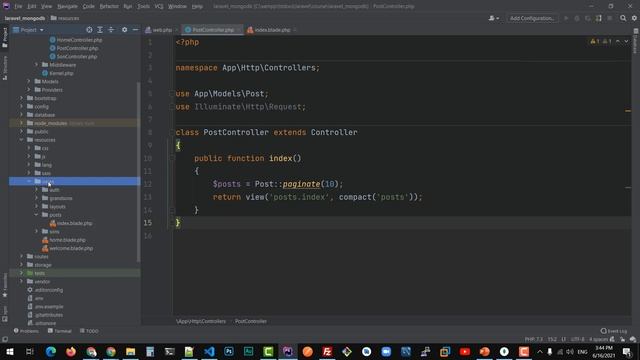Open index.blade.php under posts folder
Image resolution: width=640 pixels, height=360 pixels.
(x=71, y=223)
